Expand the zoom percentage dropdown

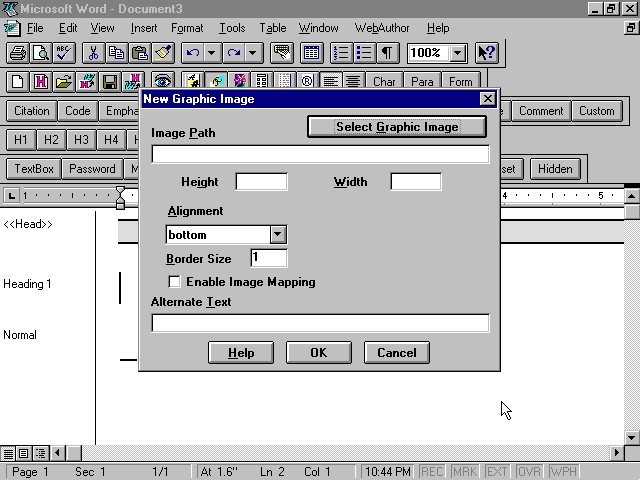coord(458,53)
